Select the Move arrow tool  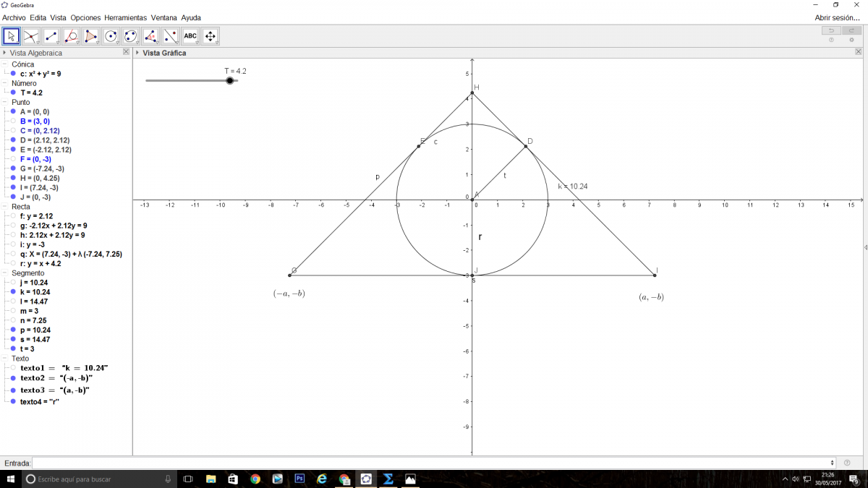pos(12,35)
